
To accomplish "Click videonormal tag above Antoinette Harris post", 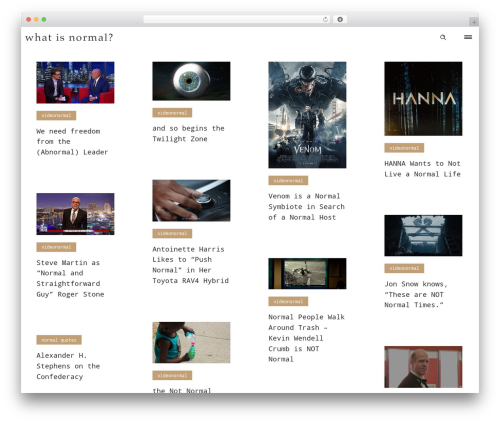I will click(172, 233).
